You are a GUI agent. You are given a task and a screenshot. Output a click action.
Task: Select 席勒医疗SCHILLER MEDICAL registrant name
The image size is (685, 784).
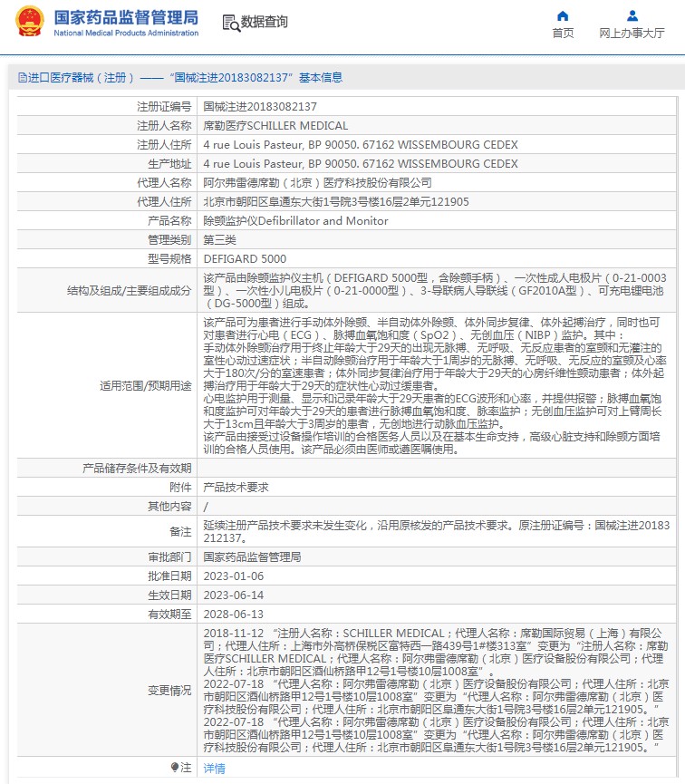tap(275, 125)
